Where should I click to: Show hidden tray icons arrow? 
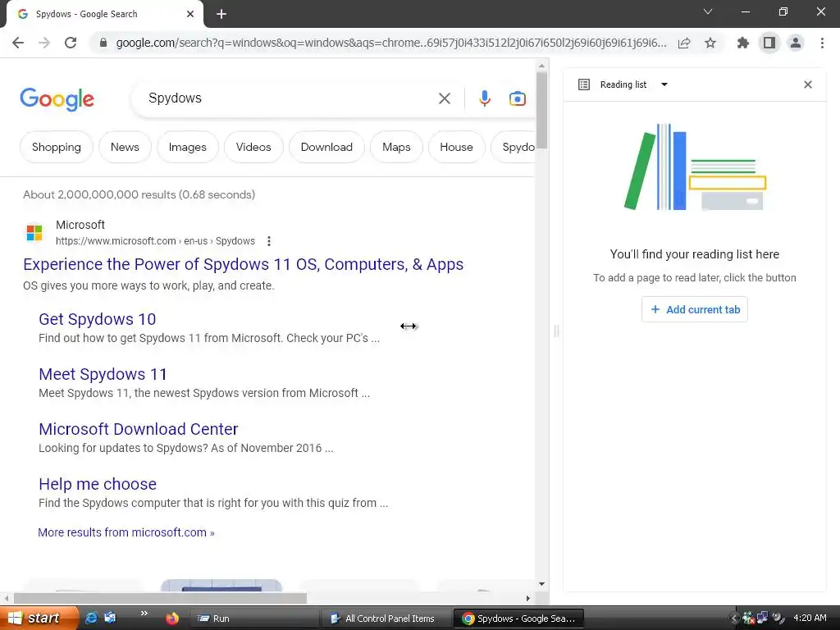coord(734,619)
